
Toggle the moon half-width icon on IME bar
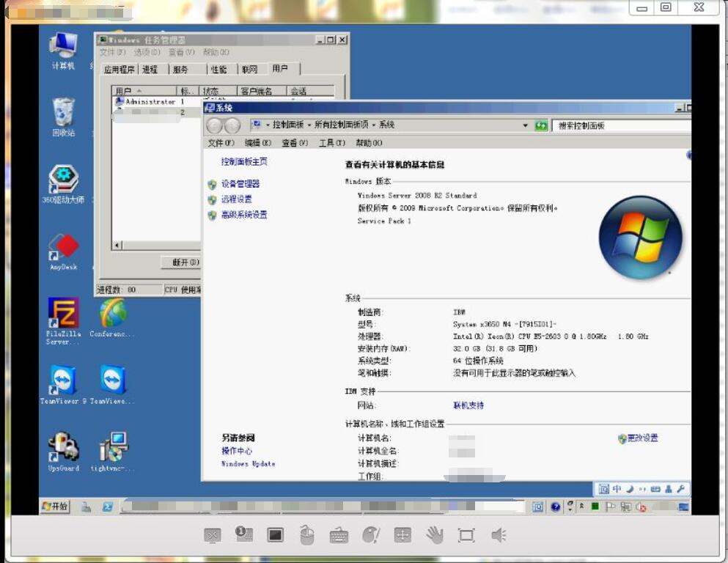point(630,489)
